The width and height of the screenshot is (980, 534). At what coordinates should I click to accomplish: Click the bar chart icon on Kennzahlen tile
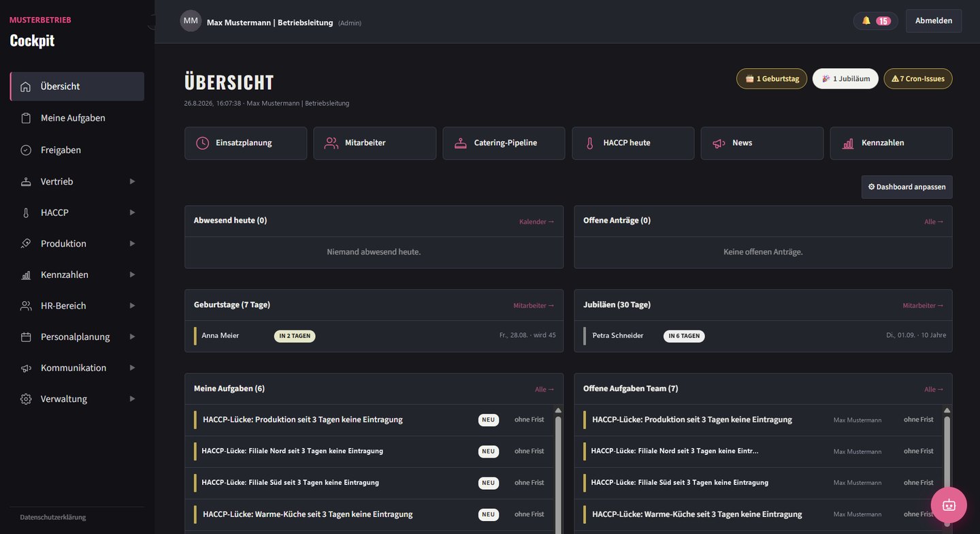click(x=848, y=143)
